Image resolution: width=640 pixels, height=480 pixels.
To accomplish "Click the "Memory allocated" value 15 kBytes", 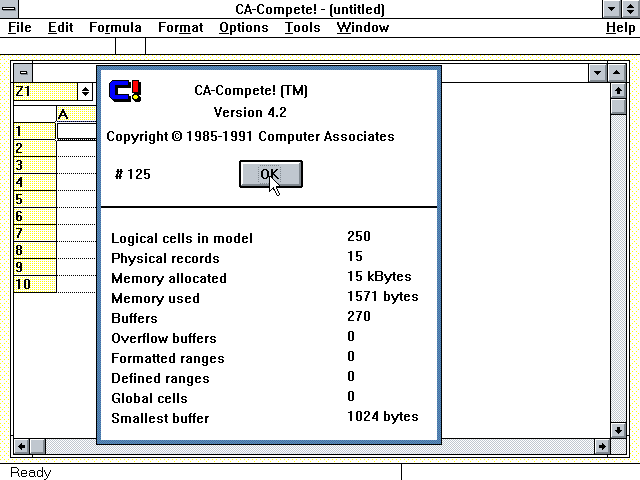I will click(379, 276).
